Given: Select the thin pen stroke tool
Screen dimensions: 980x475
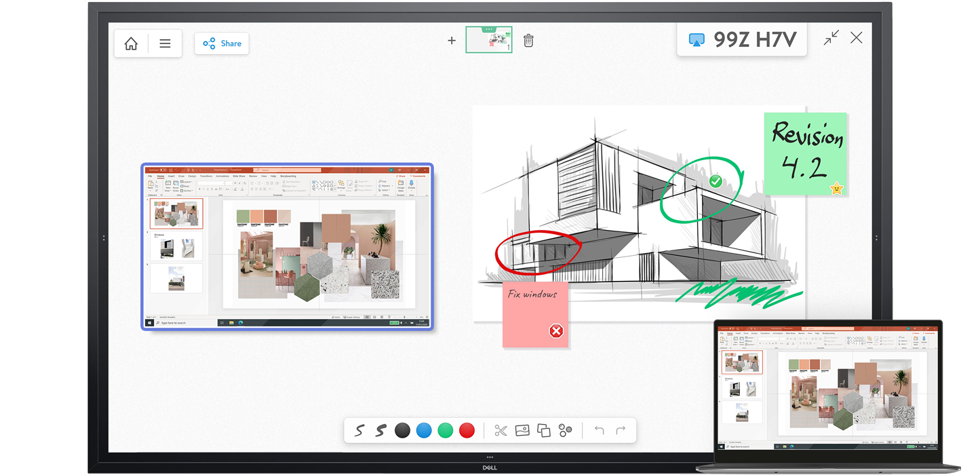Looking at the screenshot, I should 358,430.
